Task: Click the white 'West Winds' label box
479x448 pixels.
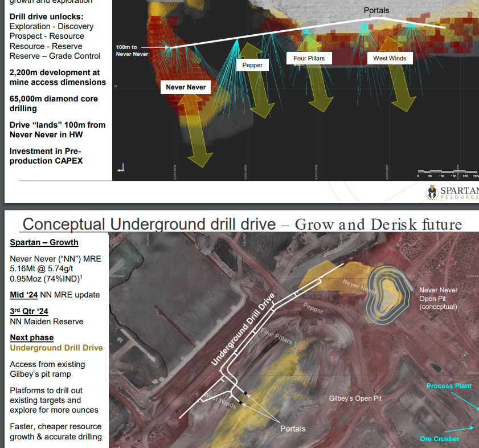Action: (x=390, y=58)
